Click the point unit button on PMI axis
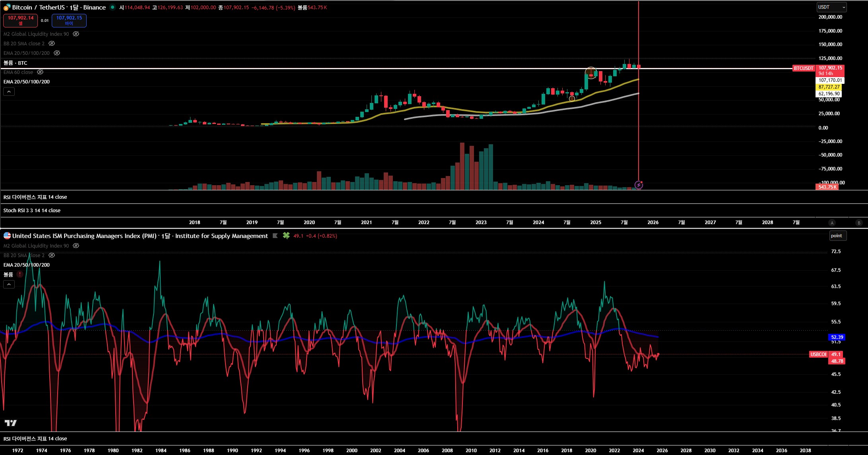 coord(838,236)
